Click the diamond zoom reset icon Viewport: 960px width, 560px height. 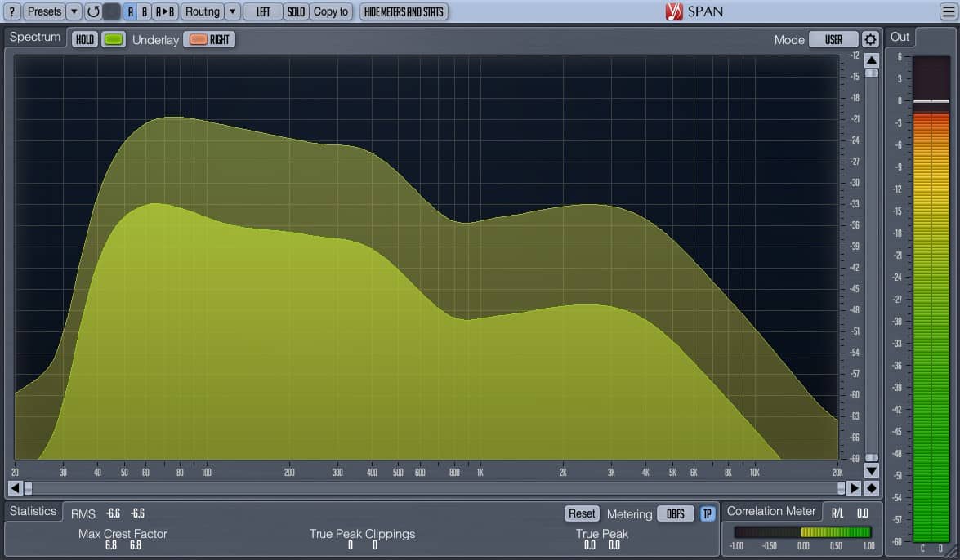872,488
